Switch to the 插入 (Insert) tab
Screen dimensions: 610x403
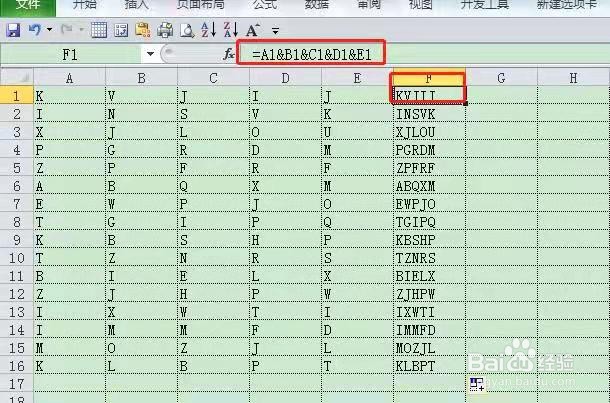pos(136,5)
